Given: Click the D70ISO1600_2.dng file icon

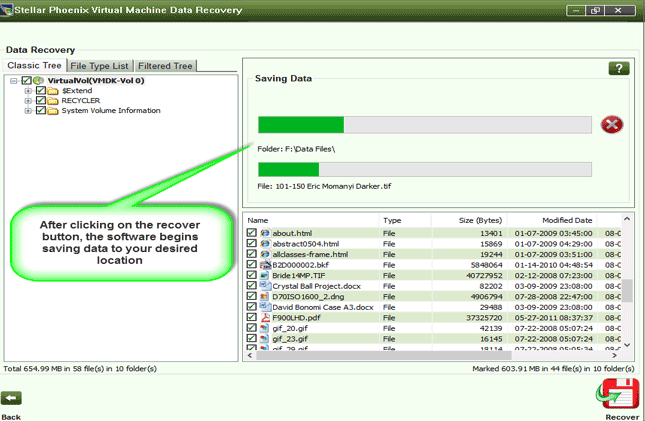Looking at the screenshot, I should [265, 296].
